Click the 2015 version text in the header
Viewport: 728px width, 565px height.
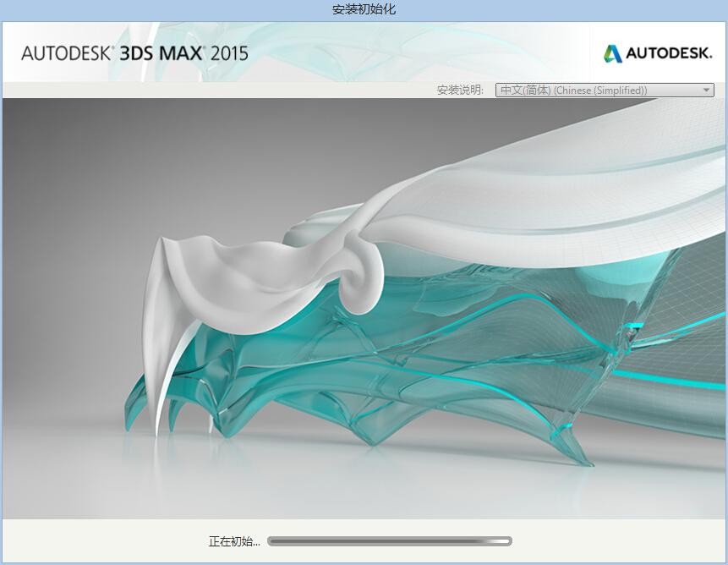point(230,52)
